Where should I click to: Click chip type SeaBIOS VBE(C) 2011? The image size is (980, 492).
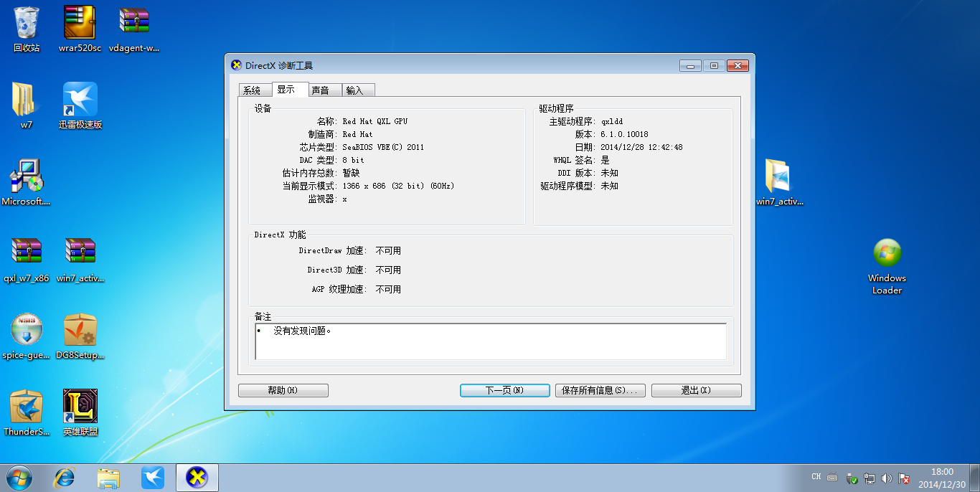(383, 147)
